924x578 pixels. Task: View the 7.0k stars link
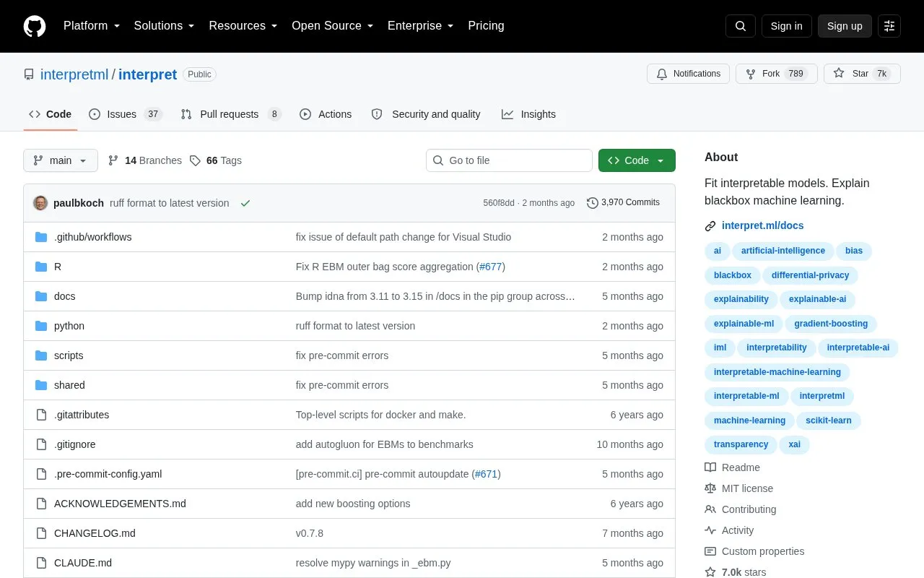(x=736, y=572)
